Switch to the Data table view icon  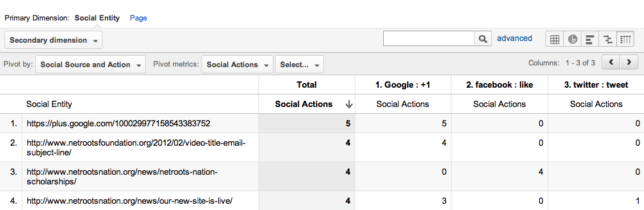555,39
